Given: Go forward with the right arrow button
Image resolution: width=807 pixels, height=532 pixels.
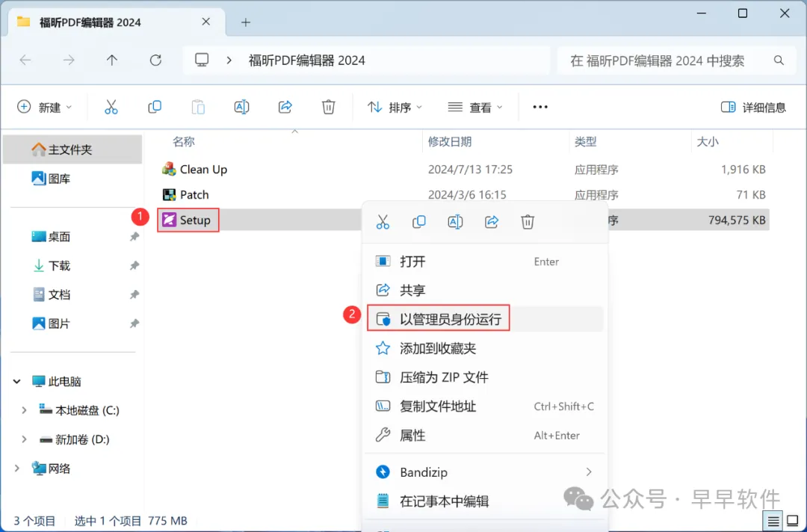Looking at the screenshot, I should coord(69,61).
